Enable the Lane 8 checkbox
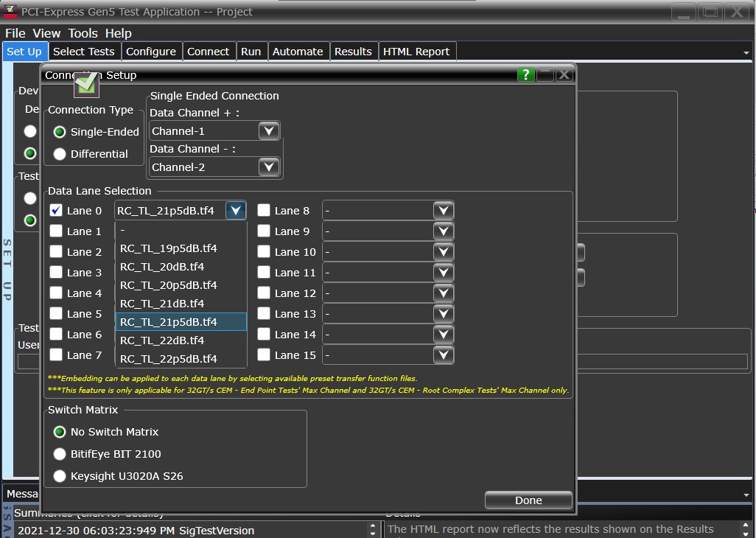The image size is (756, 538). [x=264, y=210]
